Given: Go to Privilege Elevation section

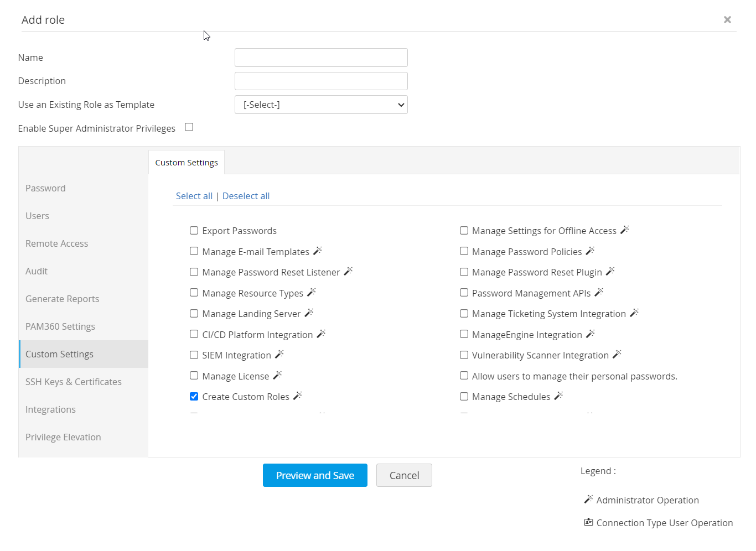Looking at the screenshot, I should pyautogui.click(x=63, y=437).
